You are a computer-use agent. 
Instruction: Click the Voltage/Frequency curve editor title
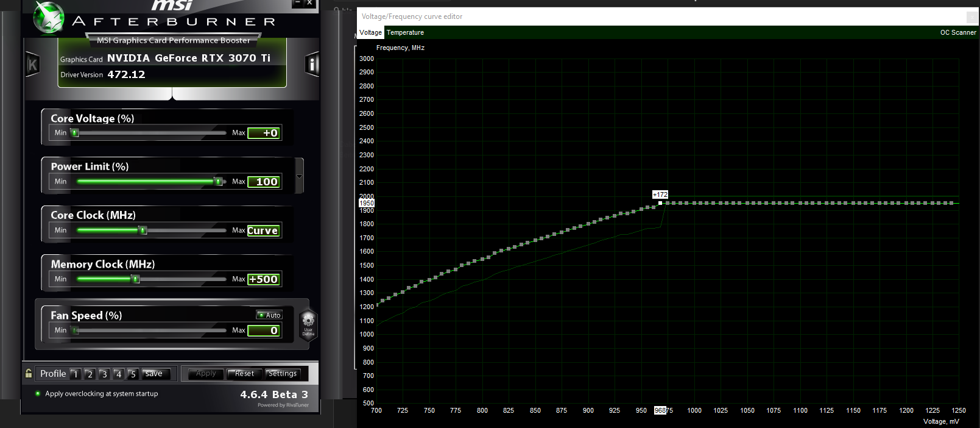point(412,16)
